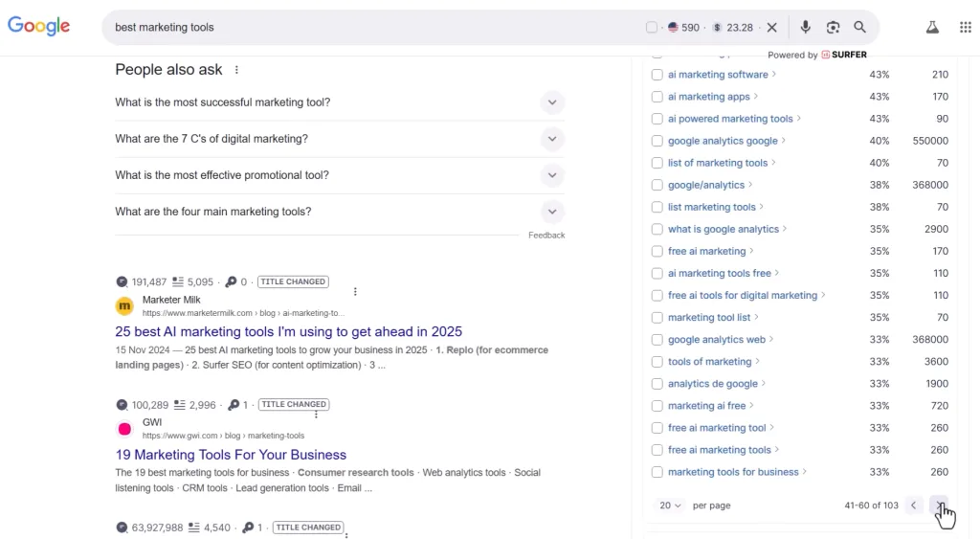
Task: Check 'marketing tools for business' keyword
Action: [657, 472]
